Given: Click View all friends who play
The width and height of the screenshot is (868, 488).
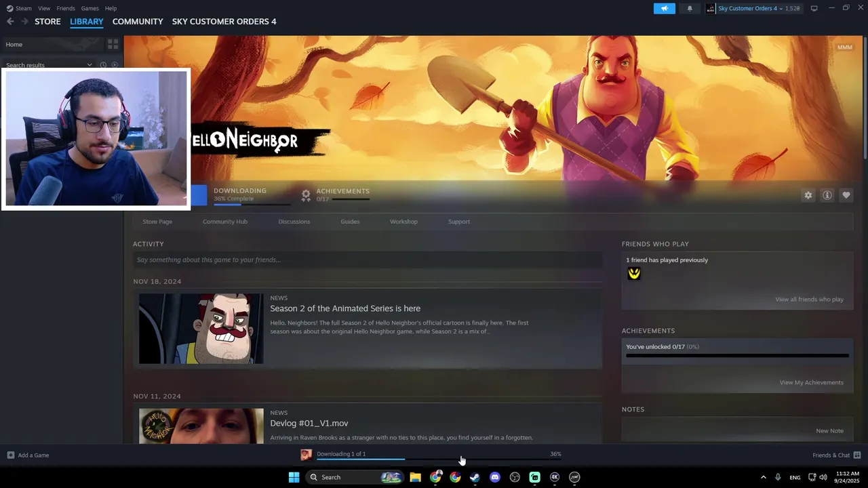Looking at the screenshot, I should [809, 300].
